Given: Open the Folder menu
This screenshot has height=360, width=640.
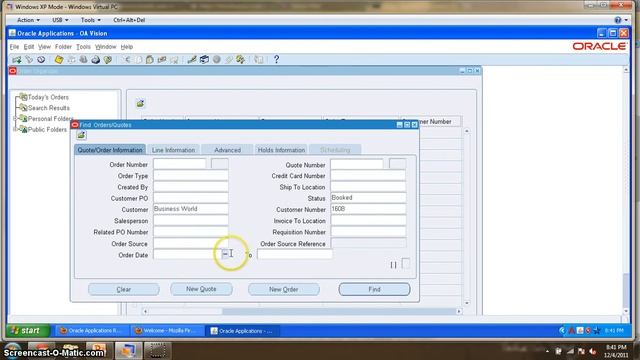Looking at the screenshot, I should pos(63,47).
